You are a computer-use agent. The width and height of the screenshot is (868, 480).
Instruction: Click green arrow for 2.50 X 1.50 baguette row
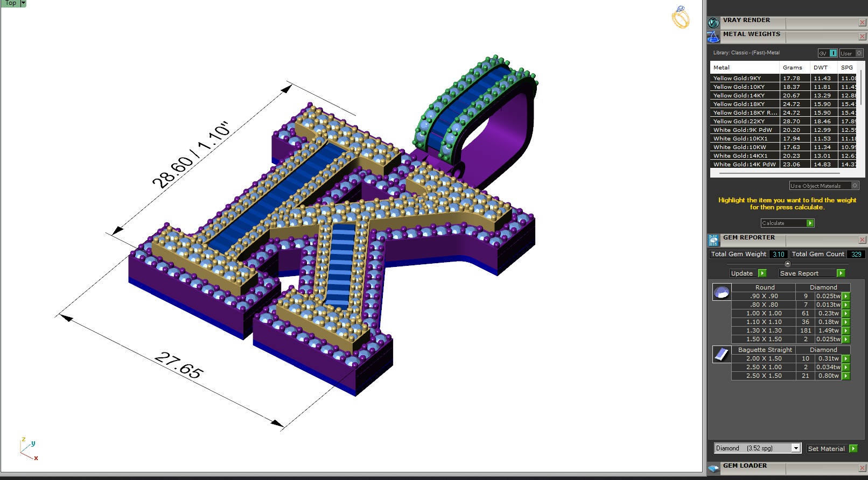(846, 376)
